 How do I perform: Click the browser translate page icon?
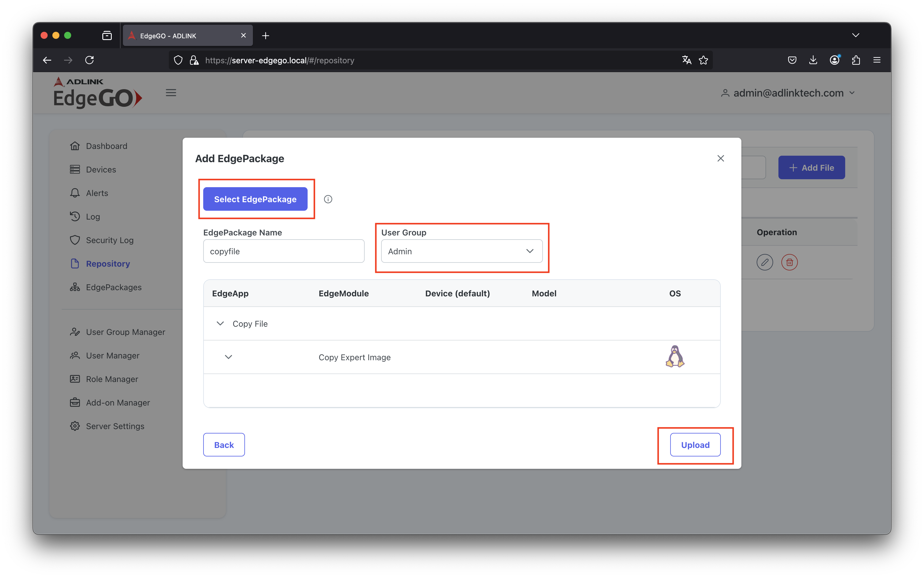(x=686, y=60)
